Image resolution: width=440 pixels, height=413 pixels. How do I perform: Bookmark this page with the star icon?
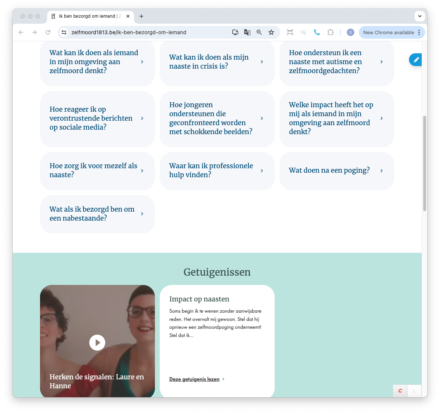coord(271,32)
